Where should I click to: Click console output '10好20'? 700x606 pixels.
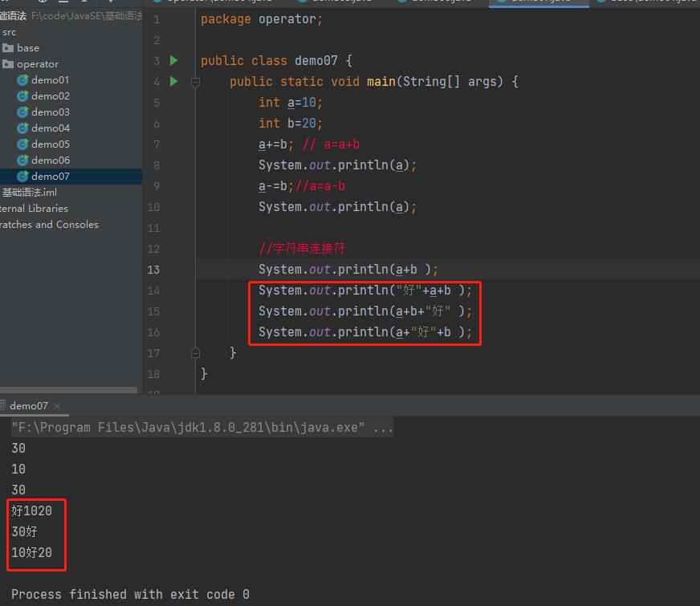click(31, 552)
